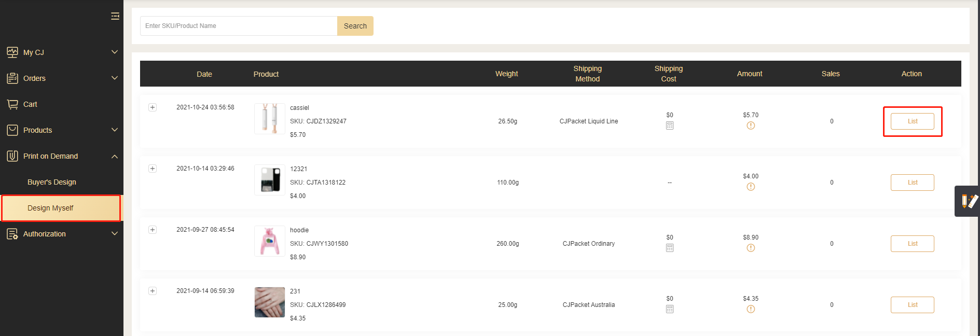
Task: Click the shipping calculator icon for cassiel
Action: point(670,125)
